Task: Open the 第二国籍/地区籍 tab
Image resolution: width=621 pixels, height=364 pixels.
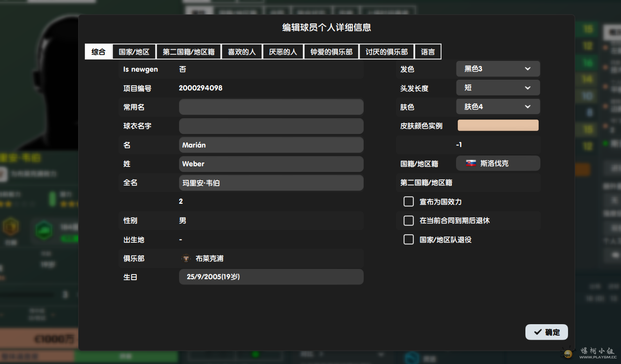Action: point(188,52)
